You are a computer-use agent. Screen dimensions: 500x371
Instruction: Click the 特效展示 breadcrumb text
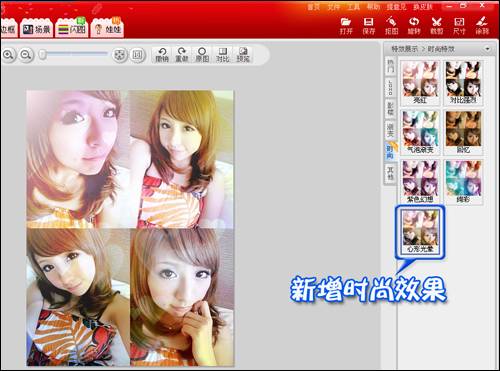(404, 49)
